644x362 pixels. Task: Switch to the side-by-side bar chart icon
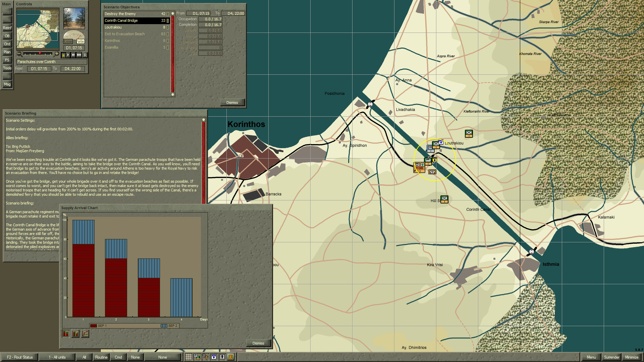[75, 334]
